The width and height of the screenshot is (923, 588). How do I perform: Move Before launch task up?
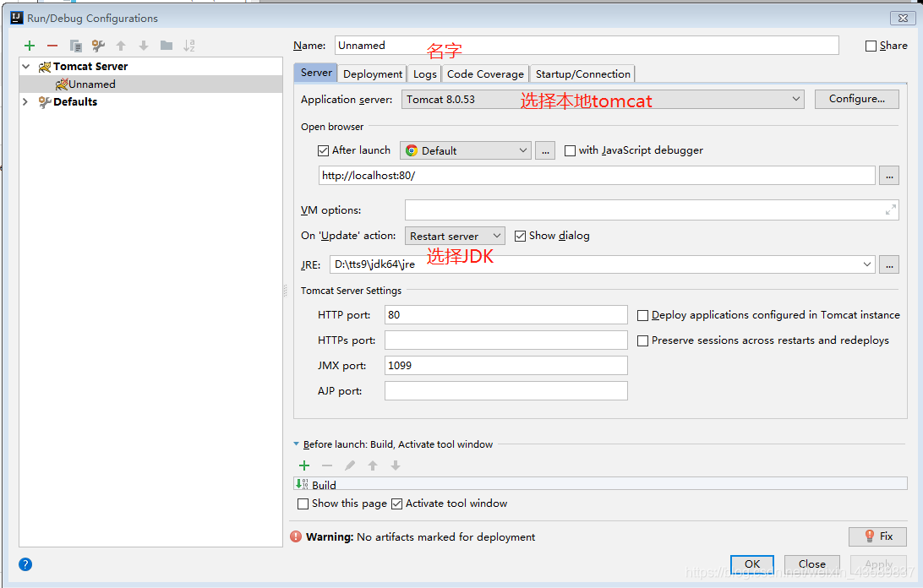coord(373,465)
